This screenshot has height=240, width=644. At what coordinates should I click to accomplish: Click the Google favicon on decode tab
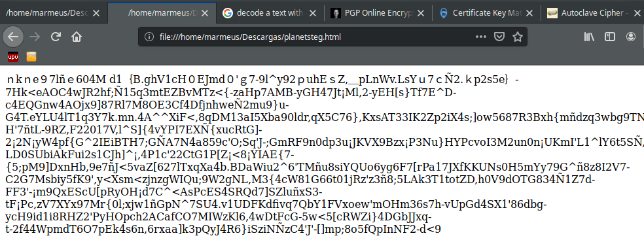tap(228, 13)
